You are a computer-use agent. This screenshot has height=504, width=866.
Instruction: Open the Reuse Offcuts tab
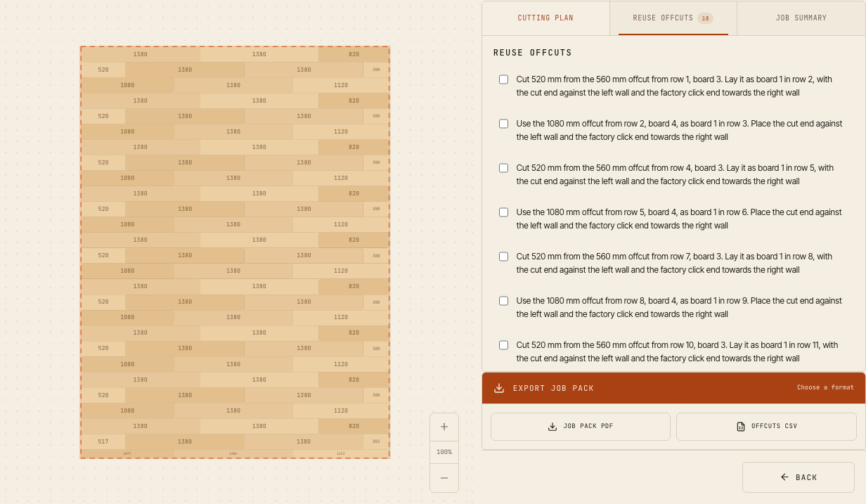(x=673, y=18)
